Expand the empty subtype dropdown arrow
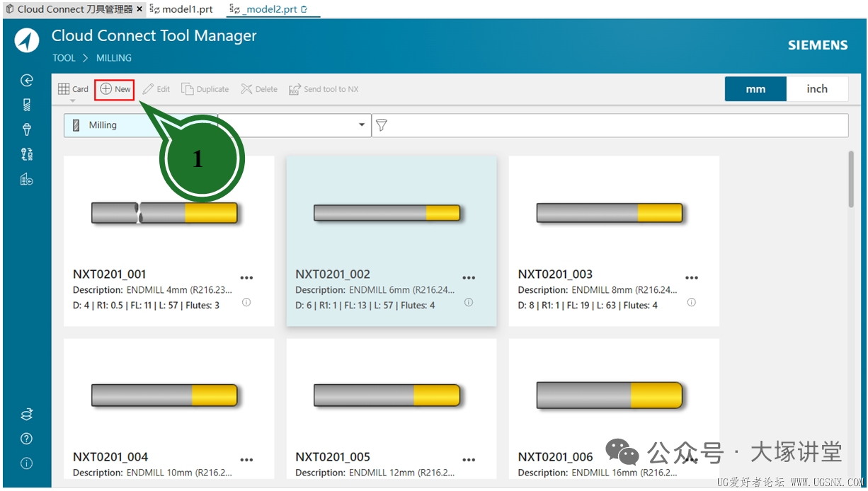Viewport: 868px width, 491px height. point(362,125)
